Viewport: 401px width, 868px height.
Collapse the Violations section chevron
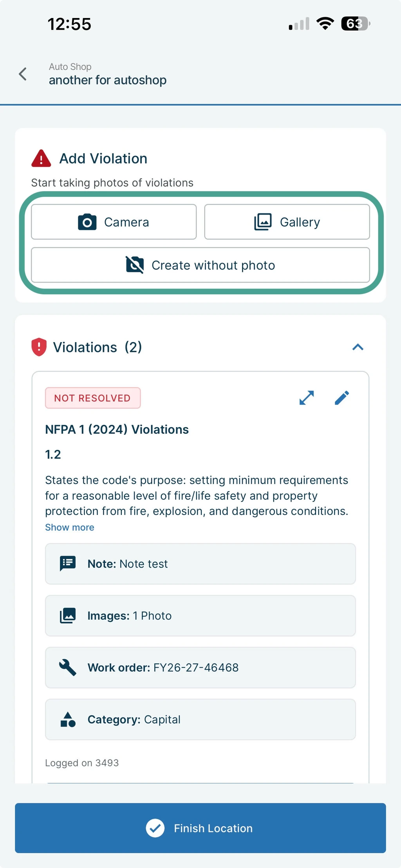[358, 347]
